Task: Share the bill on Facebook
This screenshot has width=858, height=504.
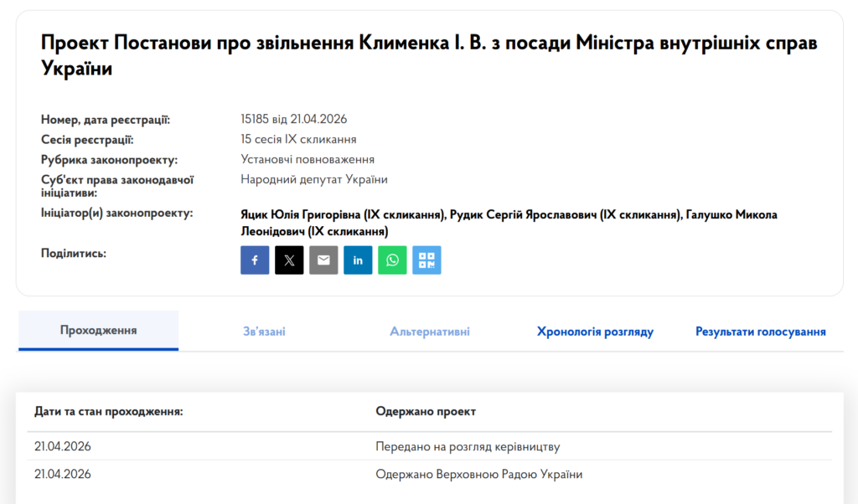Action: pyautogui.click(x=255, y=260)
